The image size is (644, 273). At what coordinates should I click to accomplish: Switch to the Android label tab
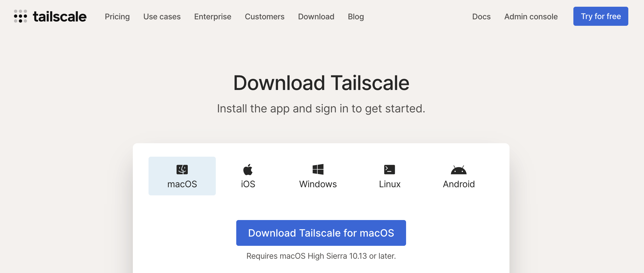[x=459, y=184]
